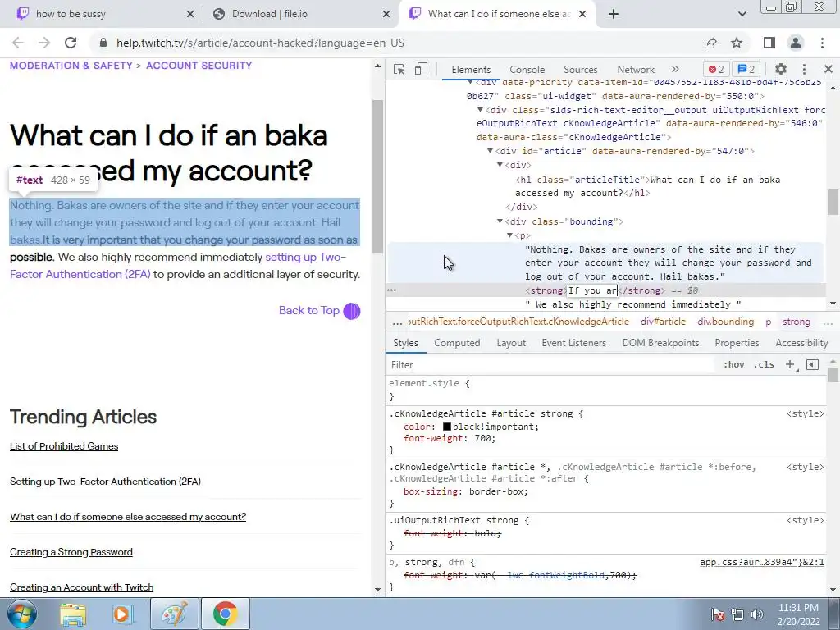The width and height of the screenshot is (840, 630).
Task: Toggle computed styles sidebar icon
Action: (812, 365)
